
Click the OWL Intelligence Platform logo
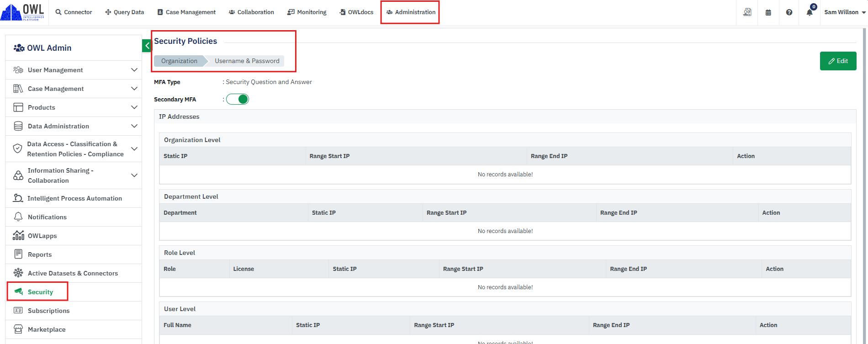coord(23,12)
